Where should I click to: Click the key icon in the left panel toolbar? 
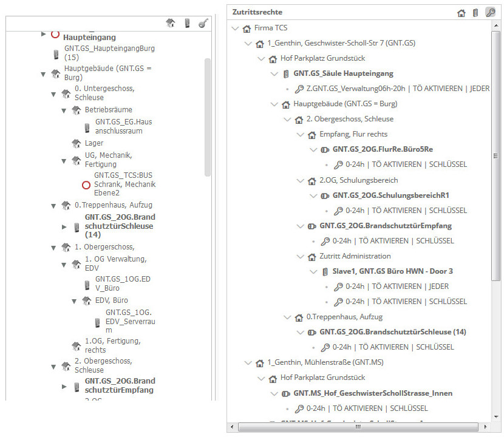[203, 23]
